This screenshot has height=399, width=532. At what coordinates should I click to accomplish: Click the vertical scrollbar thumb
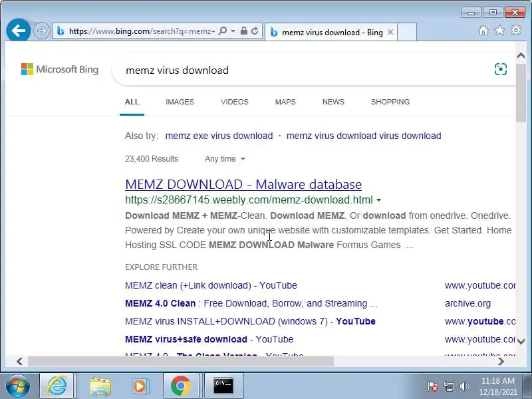521,92
